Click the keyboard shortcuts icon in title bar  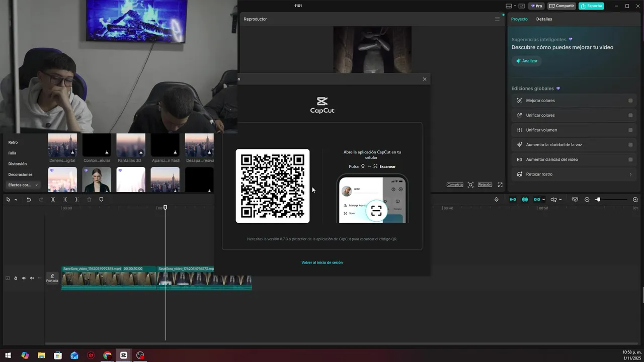521,6
